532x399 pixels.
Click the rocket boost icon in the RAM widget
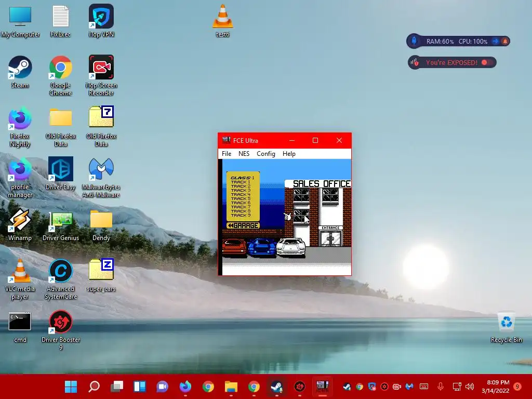[x=414, y=41]
